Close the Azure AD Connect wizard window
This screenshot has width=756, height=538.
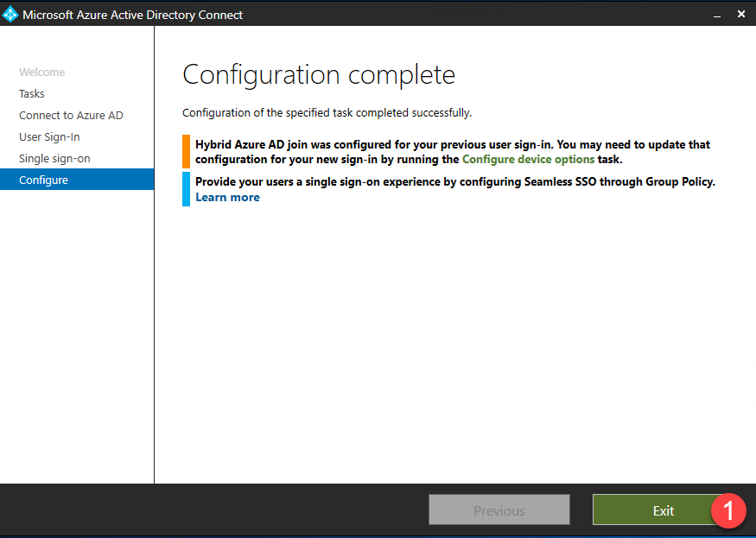[x=741, y=15]
